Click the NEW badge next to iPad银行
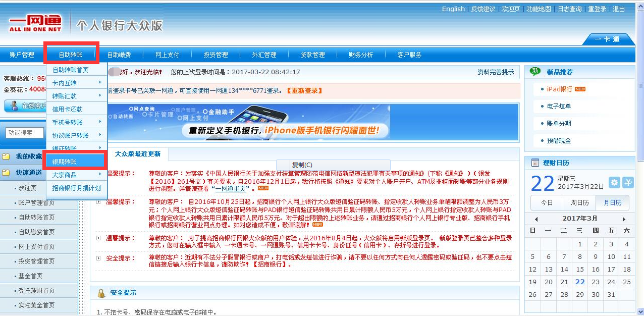This screenshot has height=316, width=644. 580,89
